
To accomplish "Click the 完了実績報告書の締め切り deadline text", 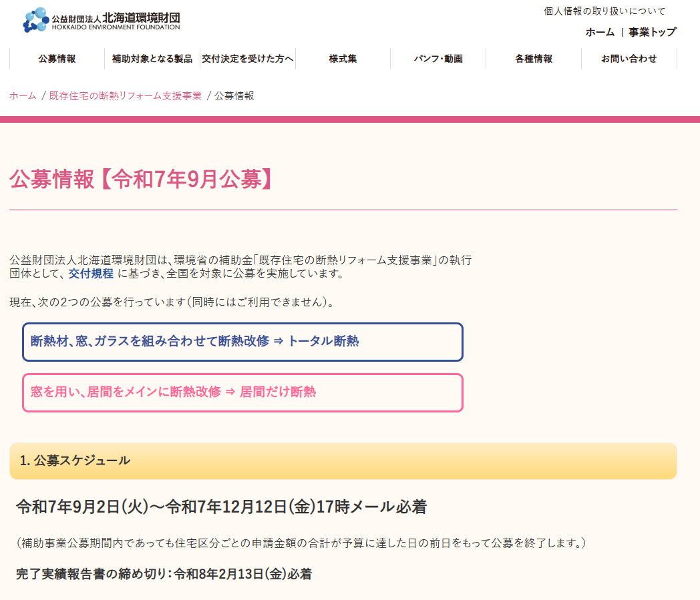I will (164, 574).
